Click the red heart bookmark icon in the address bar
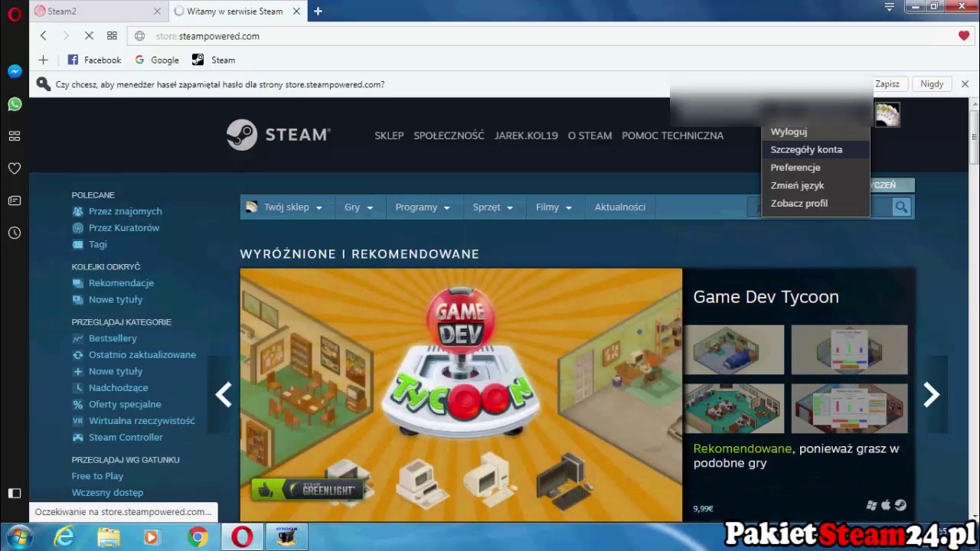Image resolution: width=980 pixels, height=551 pixels. click(964, 36)
